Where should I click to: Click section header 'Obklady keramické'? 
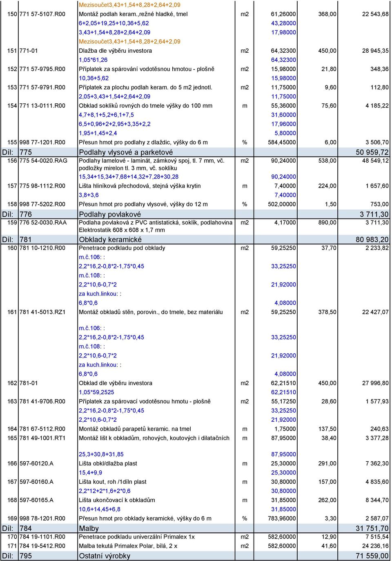click(110, 239)
